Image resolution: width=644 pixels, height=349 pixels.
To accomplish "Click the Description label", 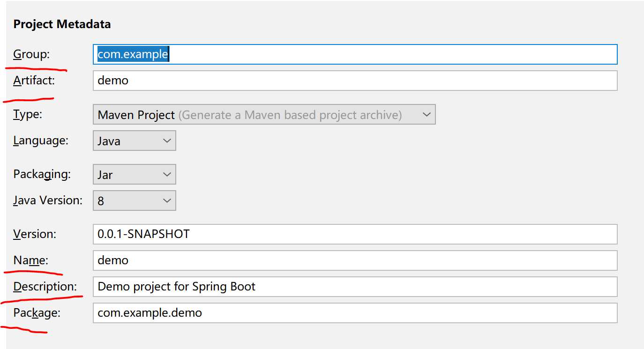I will pos(45,287).
